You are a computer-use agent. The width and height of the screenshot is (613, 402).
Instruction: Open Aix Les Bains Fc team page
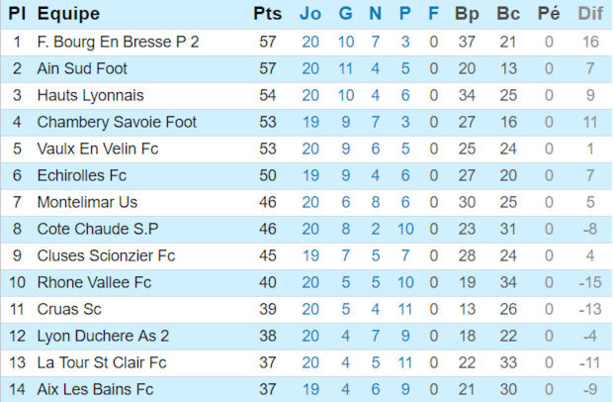[x=95, y=389]
